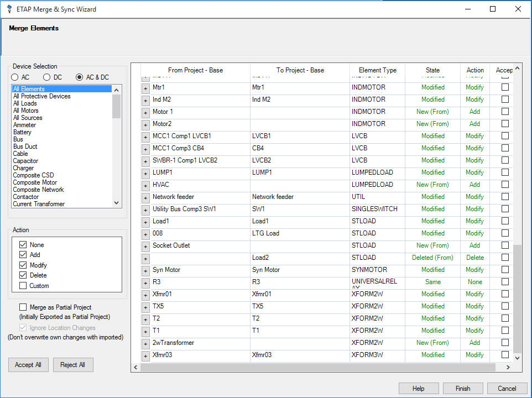The width and height of the screenshot is (532, 398).
Task: Tick the Accept checkbox for Mtr1
Action: click(505, 87)
